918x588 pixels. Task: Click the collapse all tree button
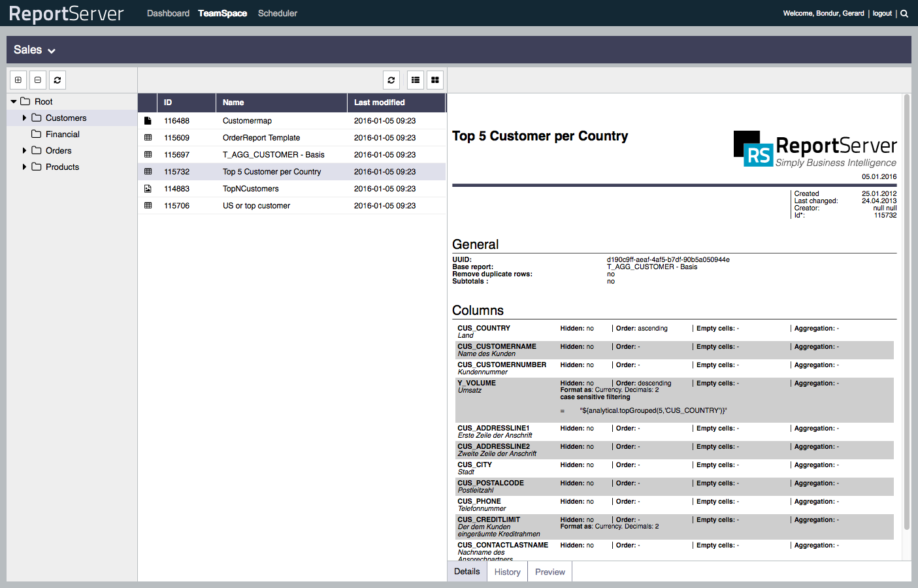[x=38, y=80]
